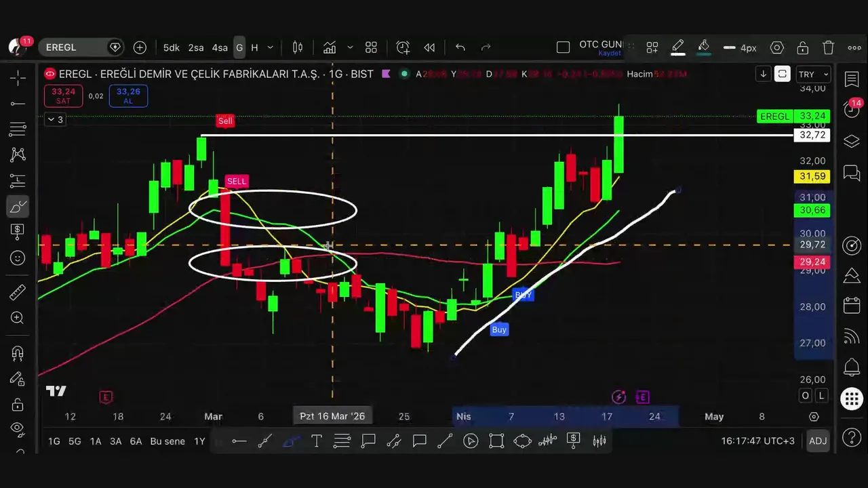This screenshot has height=488, width=868.
Task: Select the H weekly interval
Action: tap(254, 47)
